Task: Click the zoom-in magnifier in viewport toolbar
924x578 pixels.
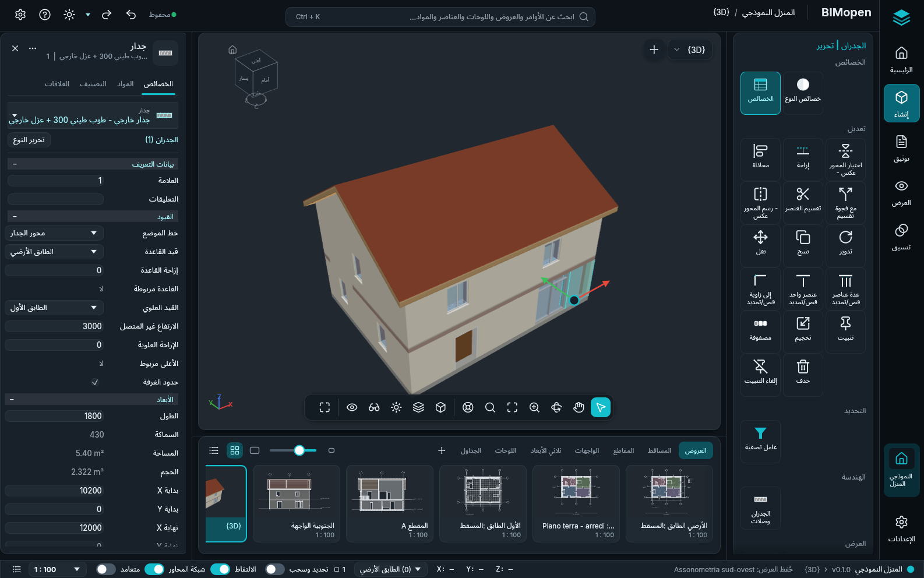Action: 534,407
